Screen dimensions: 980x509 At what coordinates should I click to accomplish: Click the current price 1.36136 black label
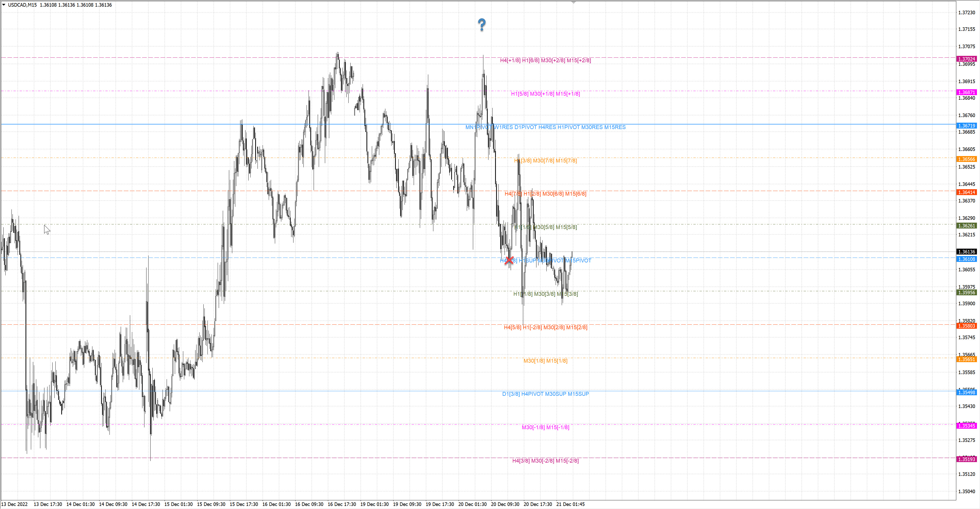click(x=966, y=252)
